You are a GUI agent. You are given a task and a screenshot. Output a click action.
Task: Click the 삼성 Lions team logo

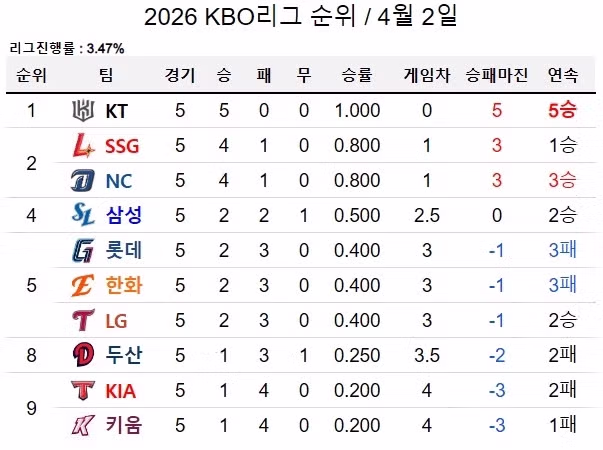(82, 215)
